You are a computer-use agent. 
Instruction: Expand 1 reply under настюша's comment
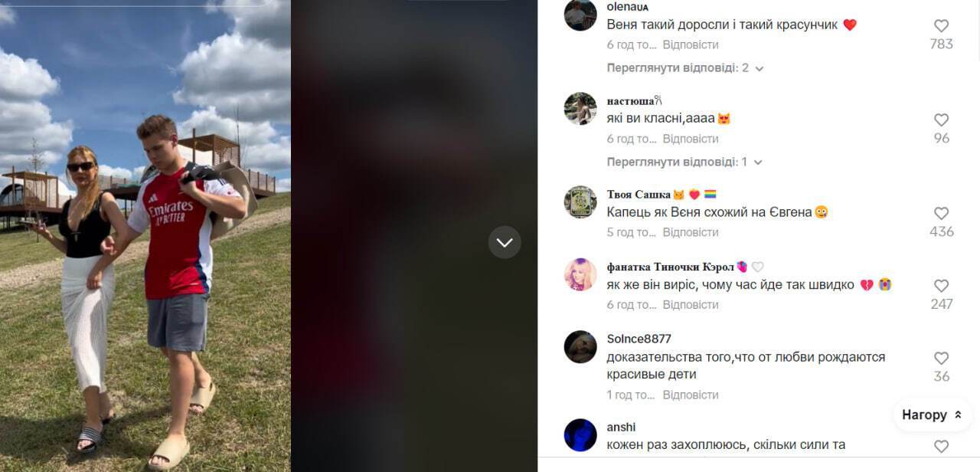(685, 162)
